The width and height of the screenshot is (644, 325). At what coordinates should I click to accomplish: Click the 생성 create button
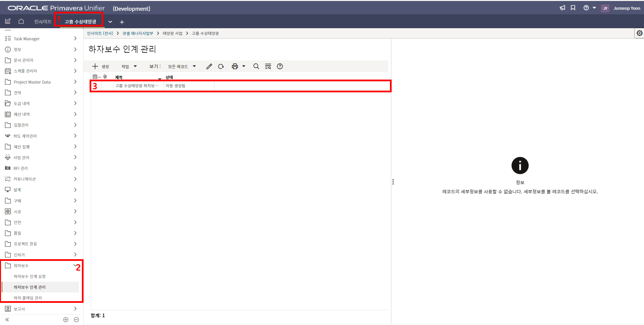point(101,66)
